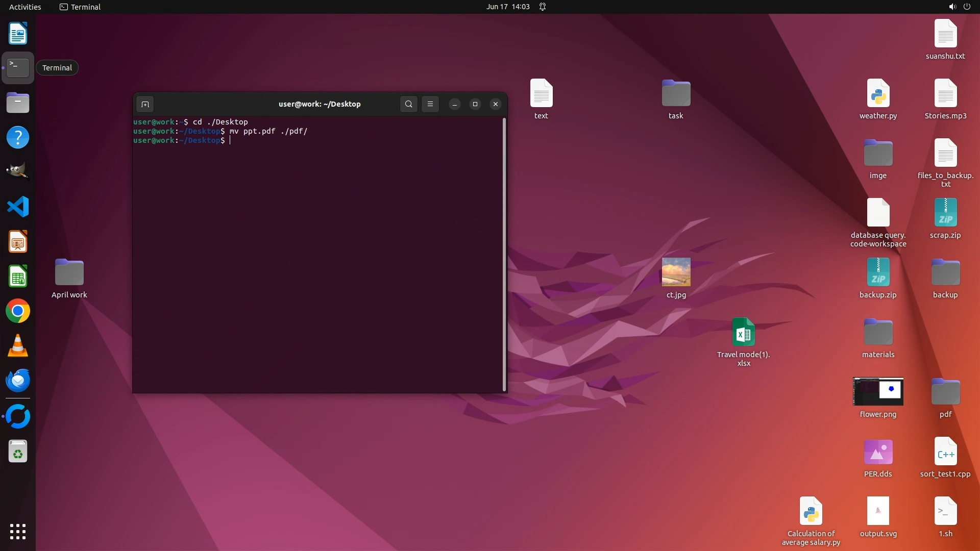Show the applications grid
Screen dimensions: 980x551
tap(18, 532)
